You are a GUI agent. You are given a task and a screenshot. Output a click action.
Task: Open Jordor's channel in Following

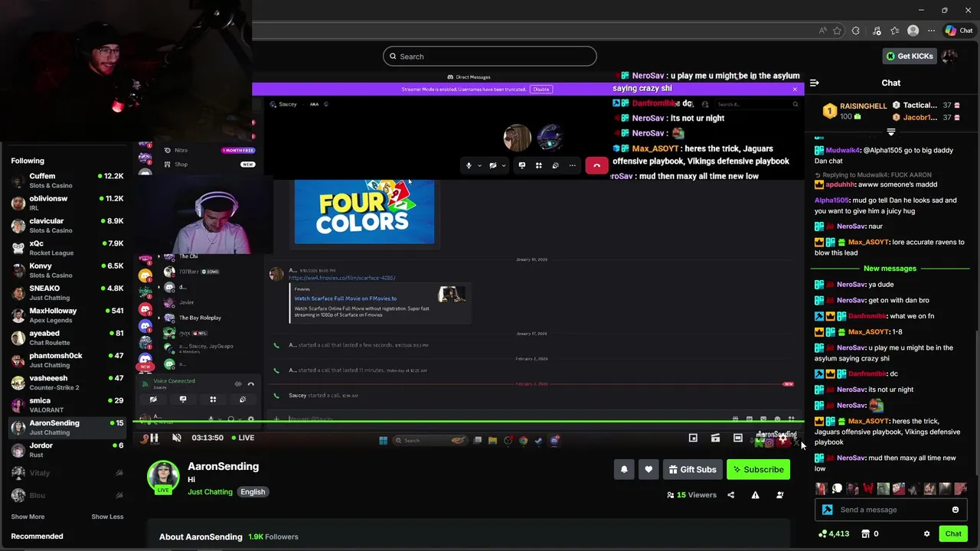point(67,450)
